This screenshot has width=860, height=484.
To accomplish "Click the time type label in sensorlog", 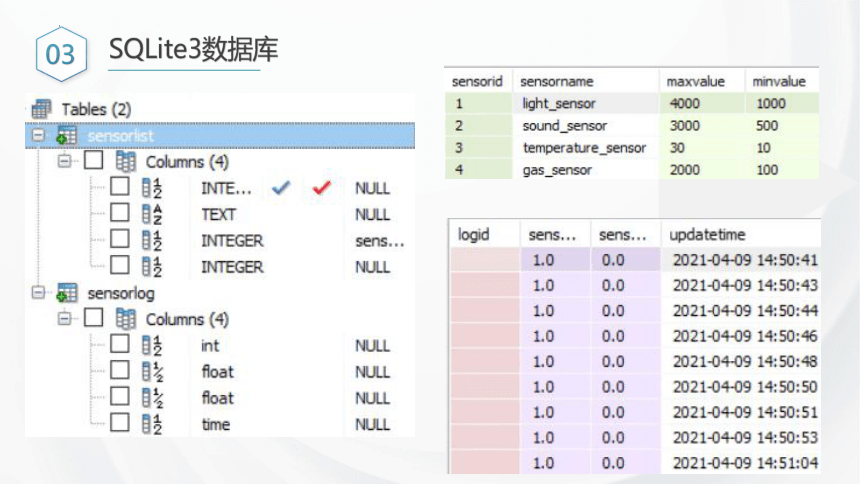I will click(216, 425).
